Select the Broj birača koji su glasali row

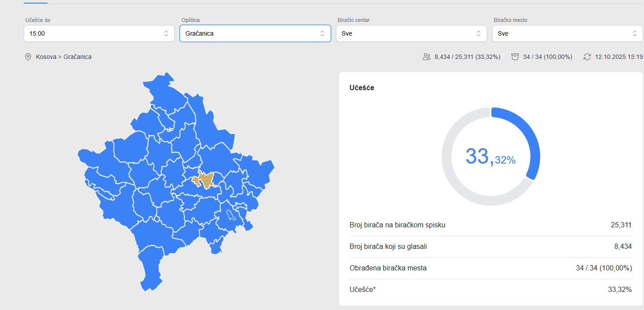(490, 247)
